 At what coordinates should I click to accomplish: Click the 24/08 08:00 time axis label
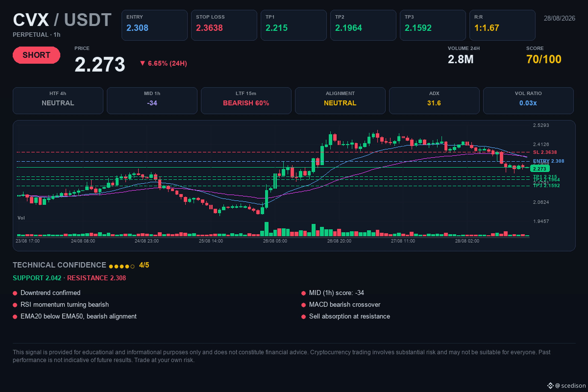(83, 241)
